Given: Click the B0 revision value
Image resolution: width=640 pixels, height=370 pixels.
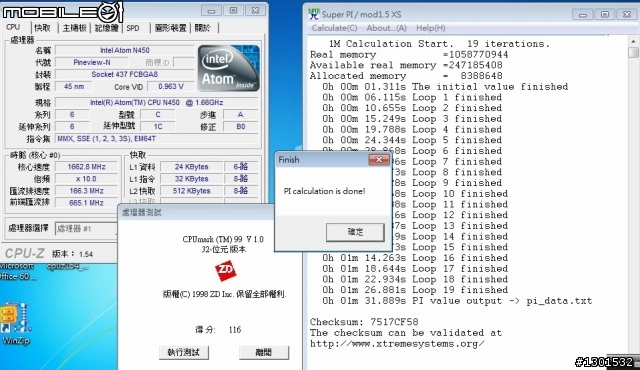Looking at the screenshot, I should (x=241, y=126).
